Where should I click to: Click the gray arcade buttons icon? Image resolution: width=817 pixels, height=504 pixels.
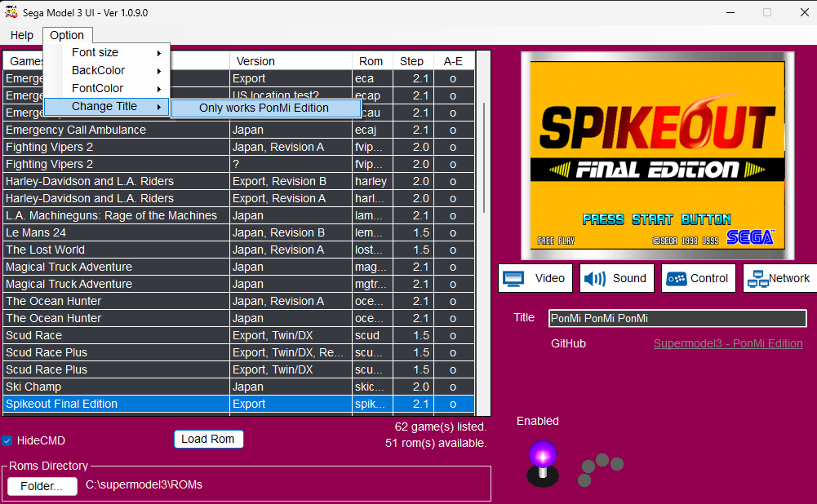coord(600,469)
